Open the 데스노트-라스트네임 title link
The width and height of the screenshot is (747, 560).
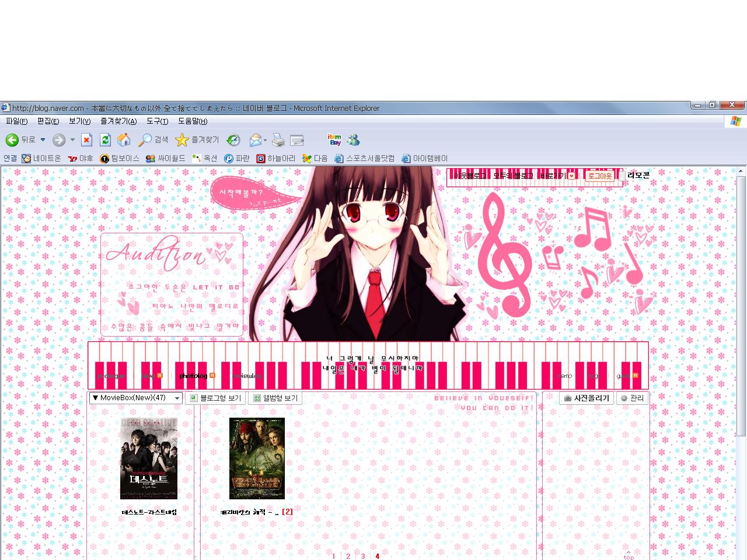pos(149,512)
